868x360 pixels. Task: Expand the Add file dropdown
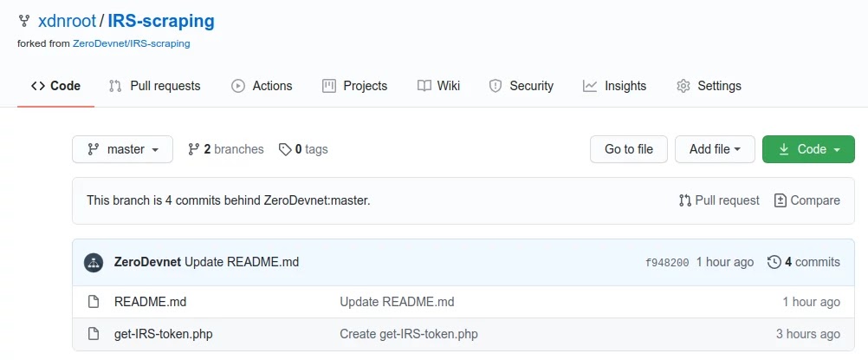tap(715, 149)
